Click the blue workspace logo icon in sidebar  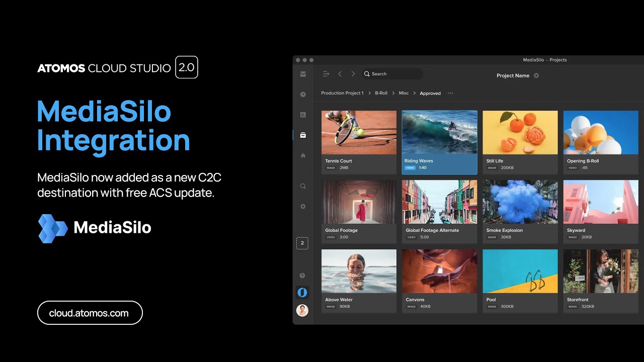302,292
